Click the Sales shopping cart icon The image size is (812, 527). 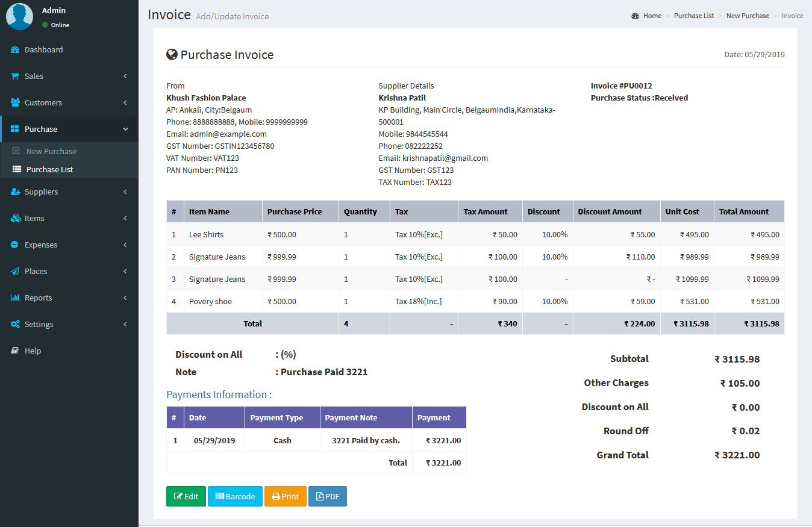(x=15, y=76)
